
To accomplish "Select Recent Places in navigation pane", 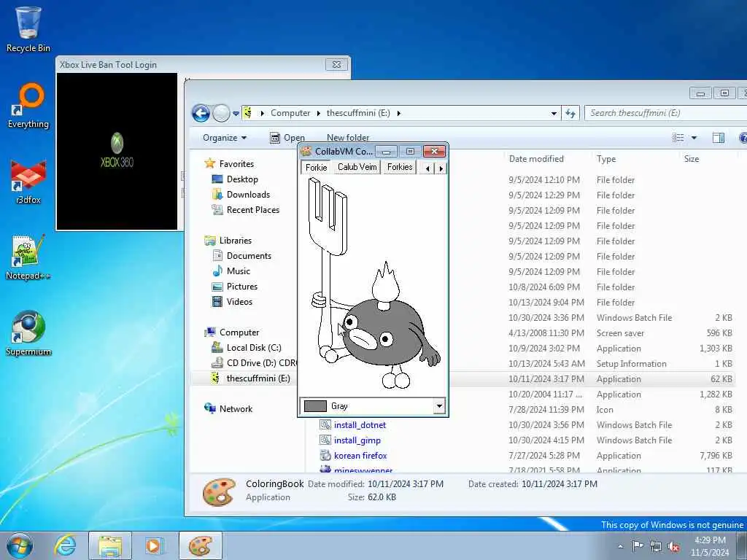I will coord(253,209).
